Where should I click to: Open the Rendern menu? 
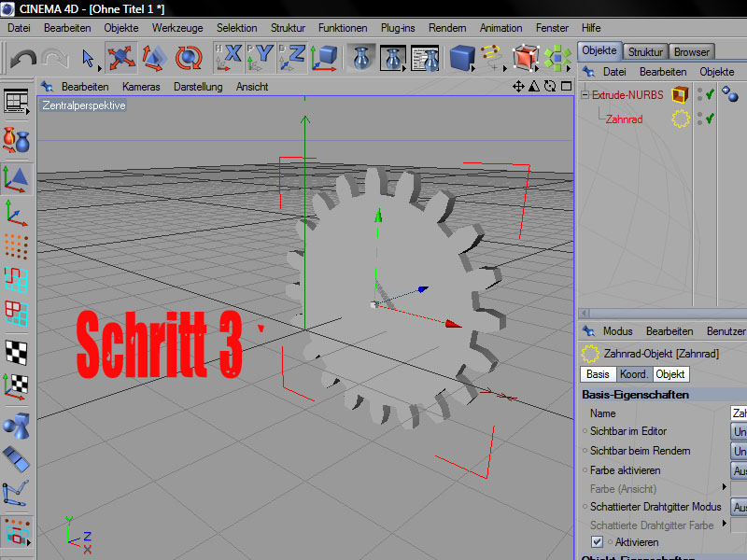(x=447, y=28)
